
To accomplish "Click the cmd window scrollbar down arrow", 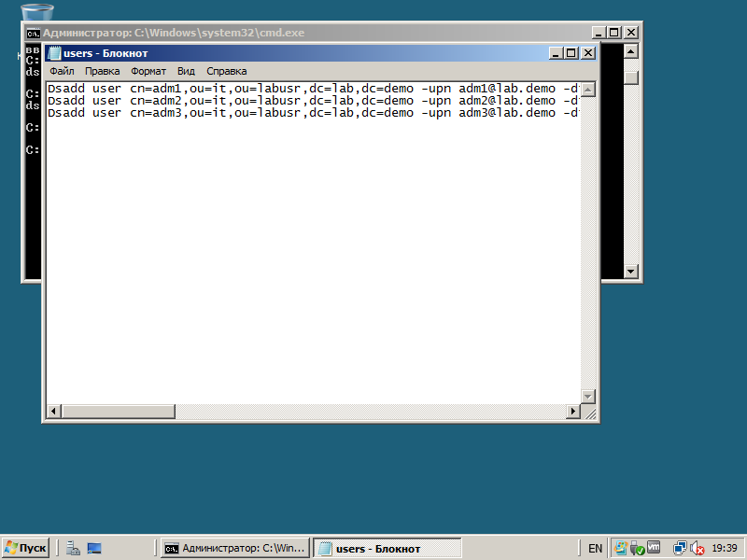I will point(631,272).
